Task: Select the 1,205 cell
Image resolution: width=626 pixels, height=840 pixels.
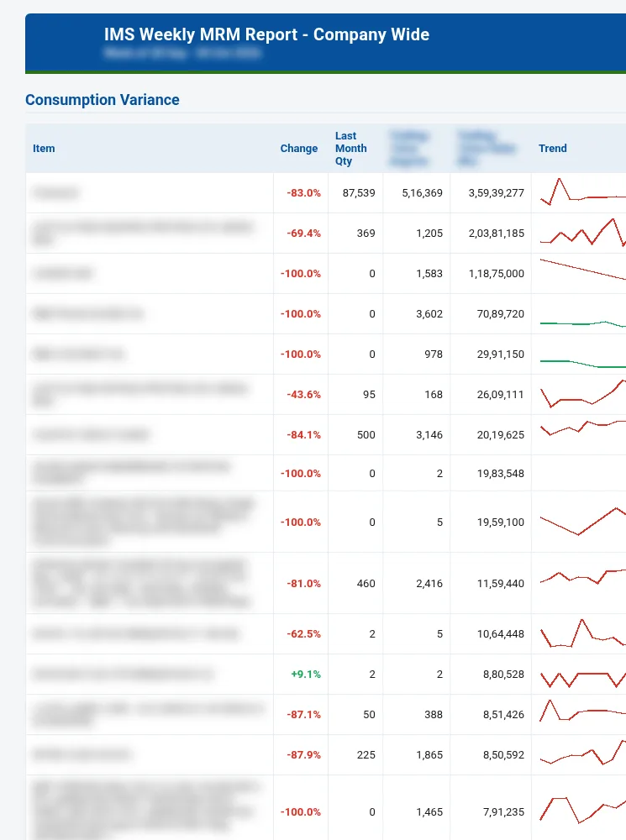Action: click(x=429, y=233)
